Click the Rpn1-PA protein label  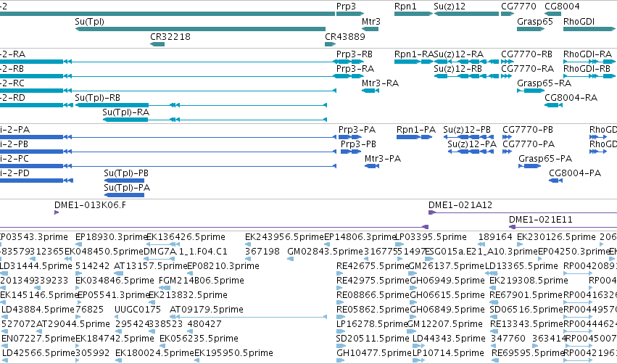point(416,130)
